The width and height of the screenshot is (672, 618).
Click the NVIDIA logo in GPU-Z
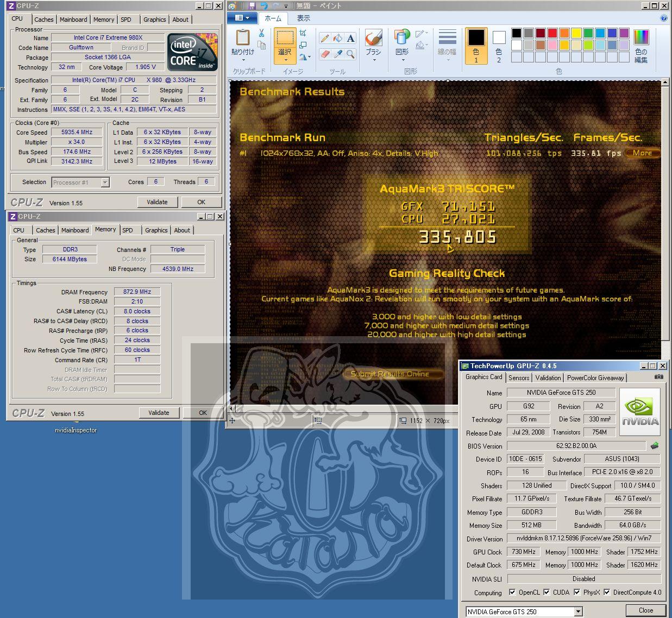(x=640, y=412)
